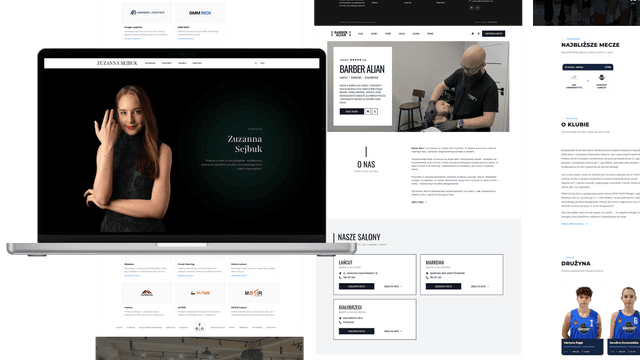Click Martyna player card in Drużyna section
The image size is (640, 360).
click(582, 318)
